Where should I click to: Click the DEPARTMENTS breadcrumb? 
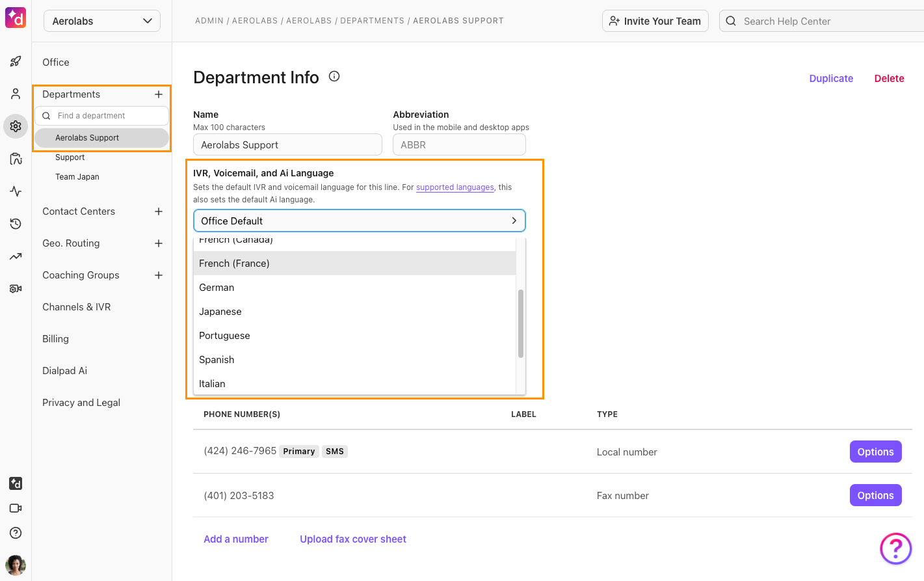click(372, 21)
